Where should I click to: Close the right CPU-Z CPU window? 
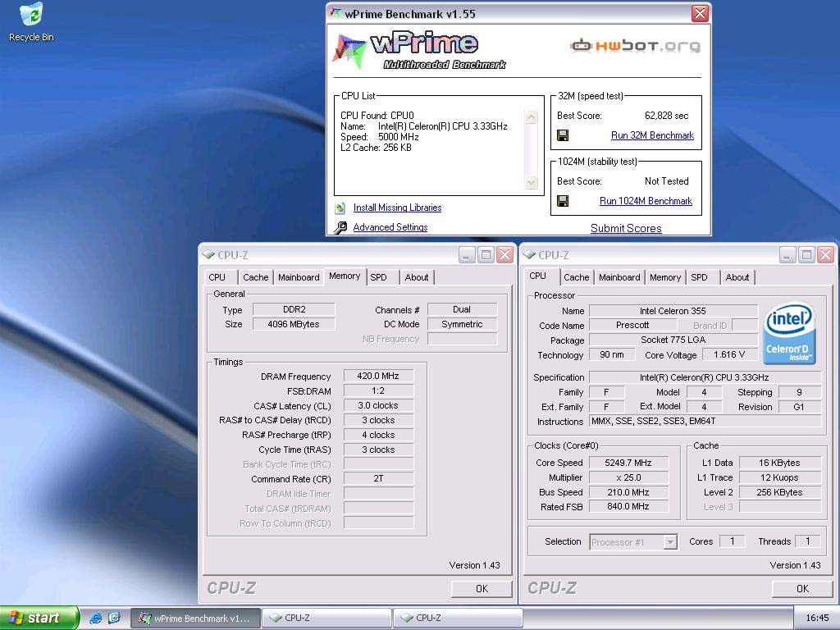pos(825,255)
